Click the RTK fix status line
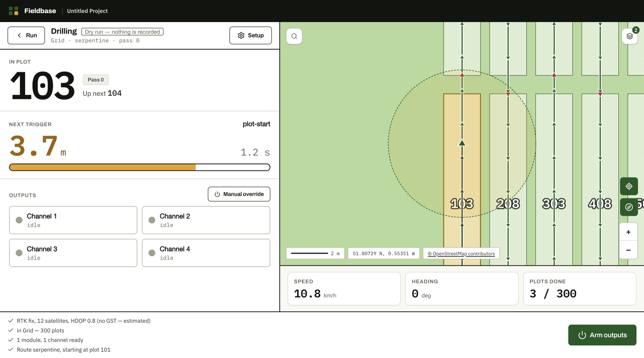Viewport: 644px width, 358px height. tap(84, 321)
